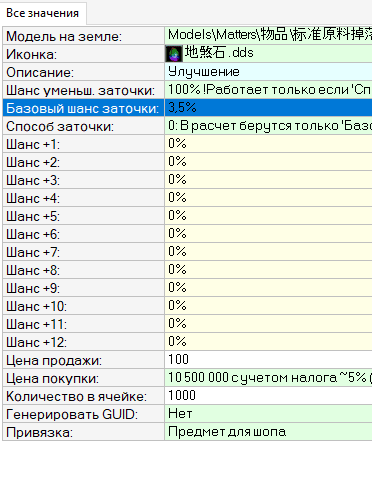Image resolution: width=372 pixels, height=479 pixels.
Task: Click the 0% value of Шанс +6
Action: click(x=268, y=234)
